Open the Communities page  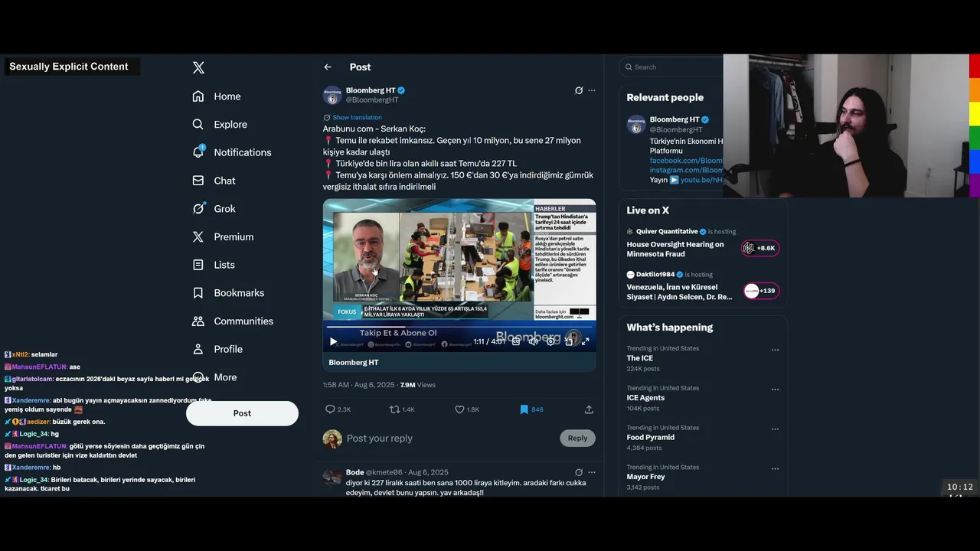coord(233,321)
